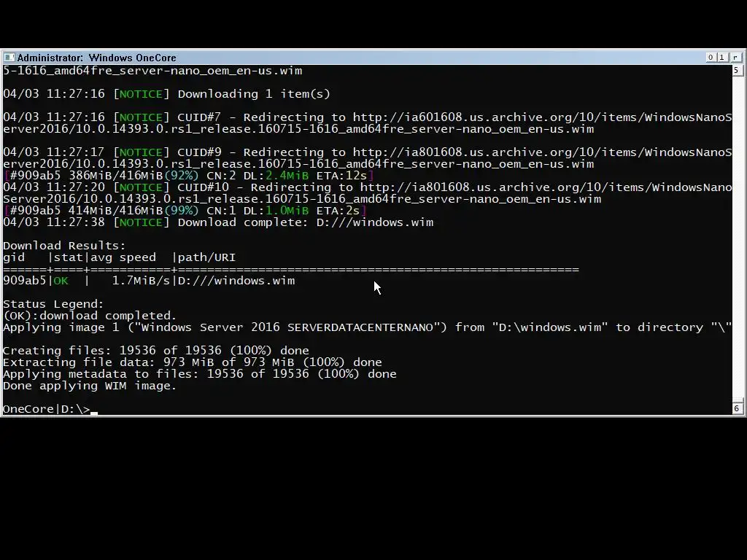Click the 'ETA:2s' value
Viewport: 747px width, 560px height.
[338, 211]
